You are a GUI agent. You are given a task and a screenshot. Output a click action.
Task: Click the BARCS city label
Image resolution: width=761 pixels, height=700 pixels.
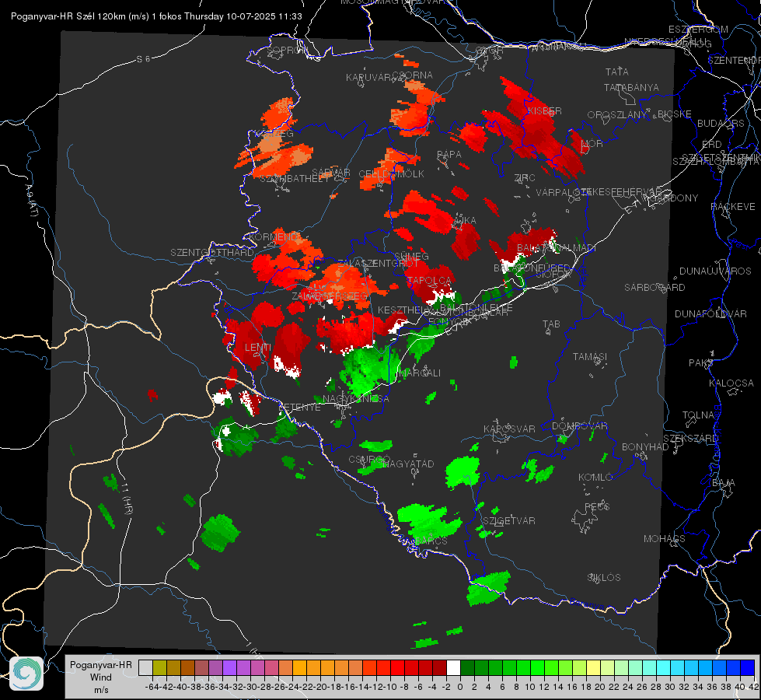coord(431,541)
